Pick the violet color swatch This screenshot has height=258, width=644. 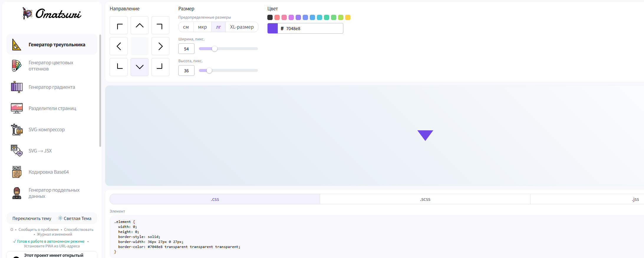[x=298, y=17]
